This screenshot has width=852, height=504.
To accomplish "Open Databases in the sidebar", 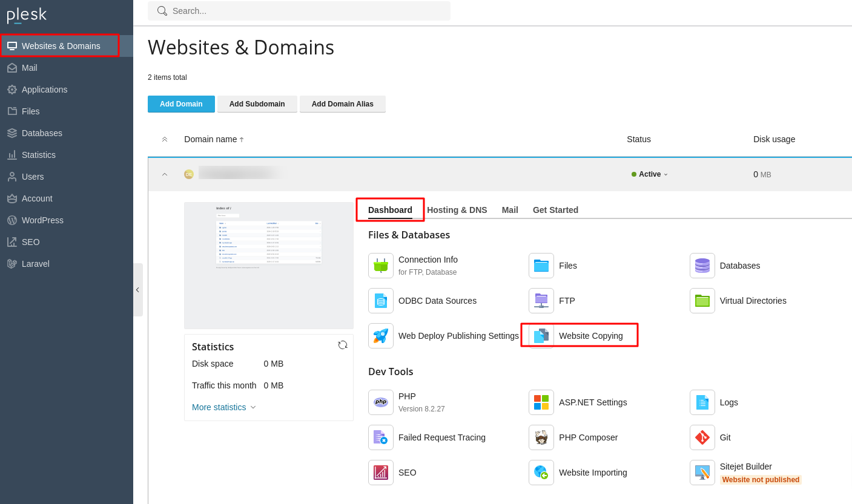I will tap(67, 133).
